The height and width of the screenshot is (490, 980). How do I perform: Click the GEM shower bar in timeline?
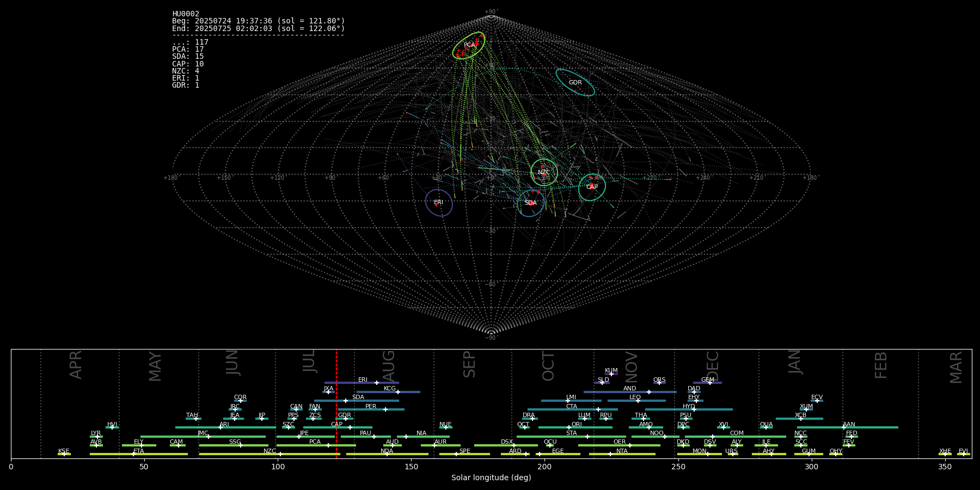point(707,383)
